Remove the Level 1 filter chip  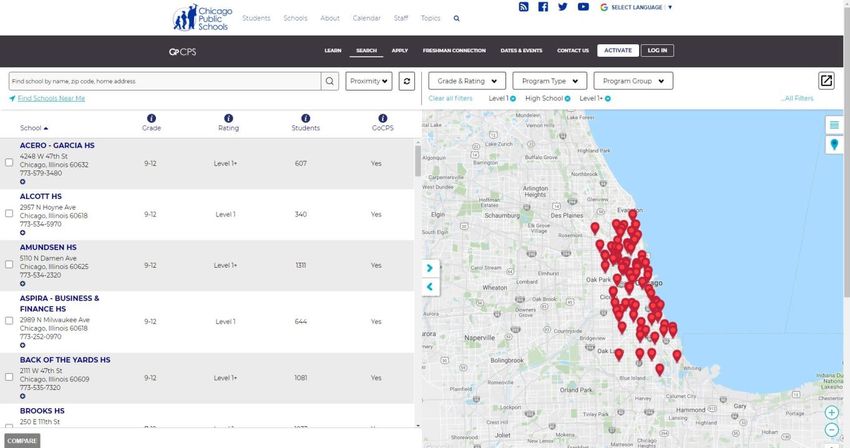513,99
